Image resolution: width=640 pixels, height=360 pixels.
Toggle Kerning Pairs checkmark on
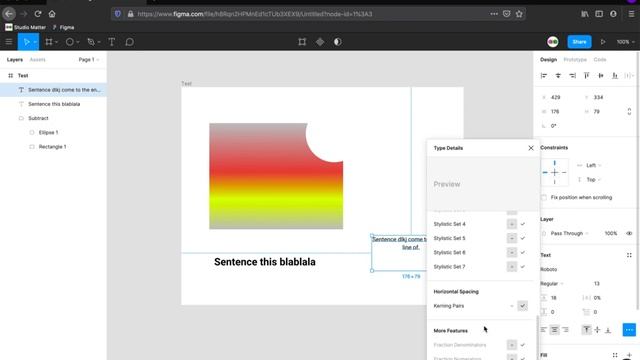point(522,306)
